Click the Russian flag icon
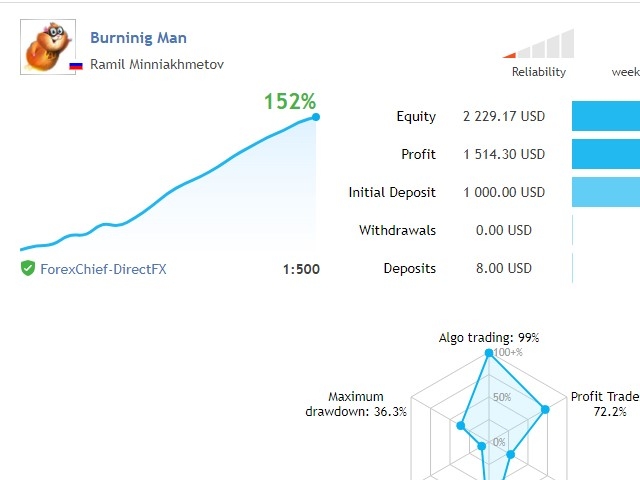Image resolution: width=640 pixels, height=480 pixels. point(76,65)
